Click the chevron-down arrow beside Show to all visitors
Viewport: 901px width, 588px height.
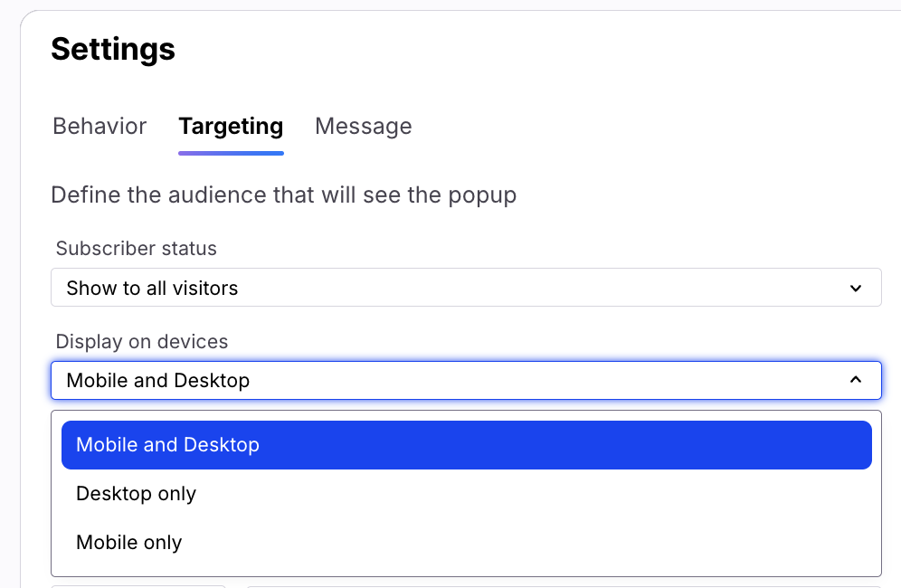(x=856, y=289)
